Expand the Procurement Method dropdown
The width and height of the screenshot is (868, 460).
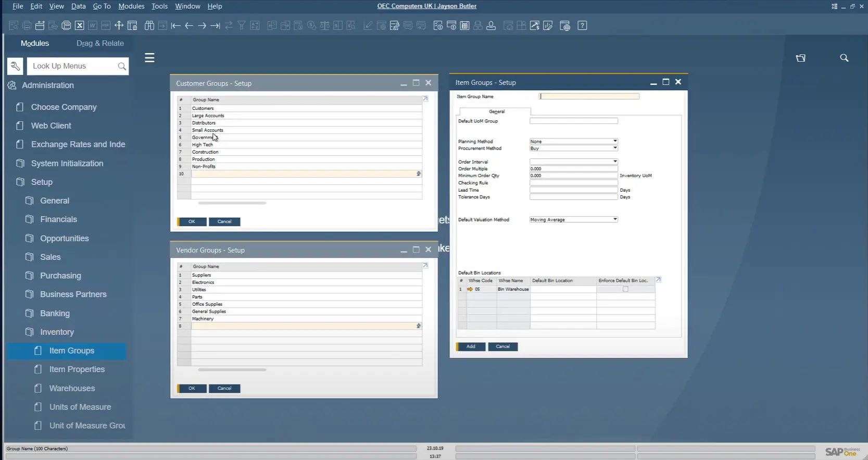coord(615,148)
